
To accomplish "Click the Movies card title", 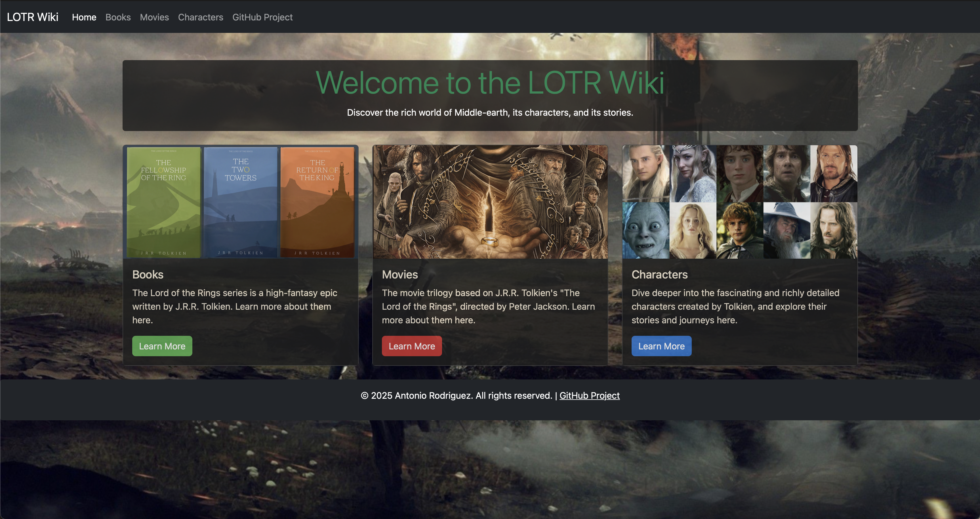I will click(x=400, y=275).
